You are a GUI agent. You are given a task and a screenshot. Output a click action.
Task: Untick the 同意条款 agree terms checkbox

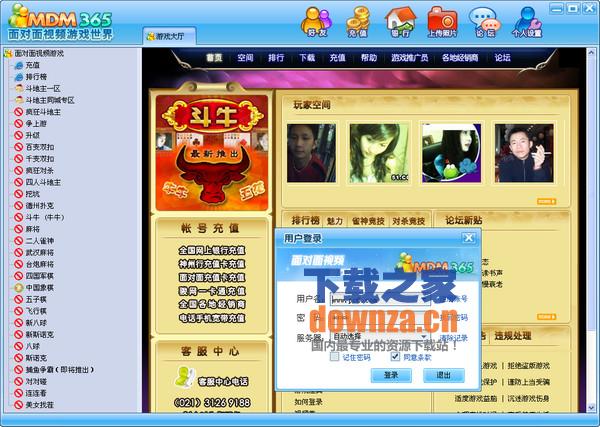click(395, 357)
